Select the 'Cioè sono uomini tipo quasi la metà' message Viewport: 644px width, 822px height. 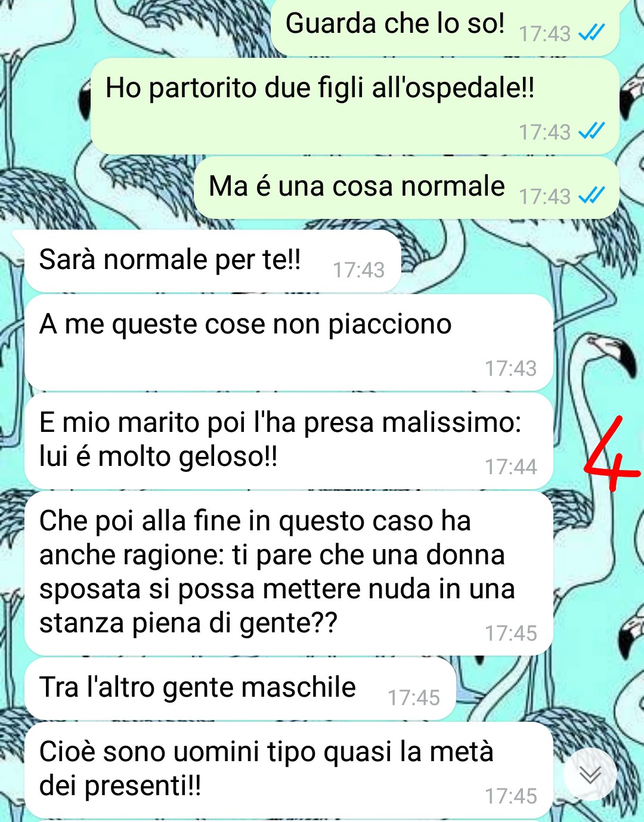pos(289,770)
